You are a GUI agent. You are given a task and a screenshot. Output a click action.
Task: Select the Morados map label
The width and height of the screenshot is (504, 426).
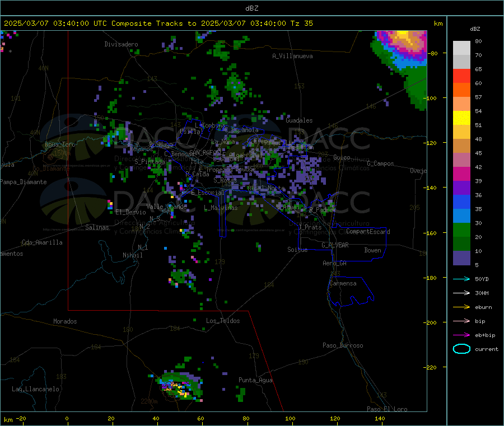point(65,321)
